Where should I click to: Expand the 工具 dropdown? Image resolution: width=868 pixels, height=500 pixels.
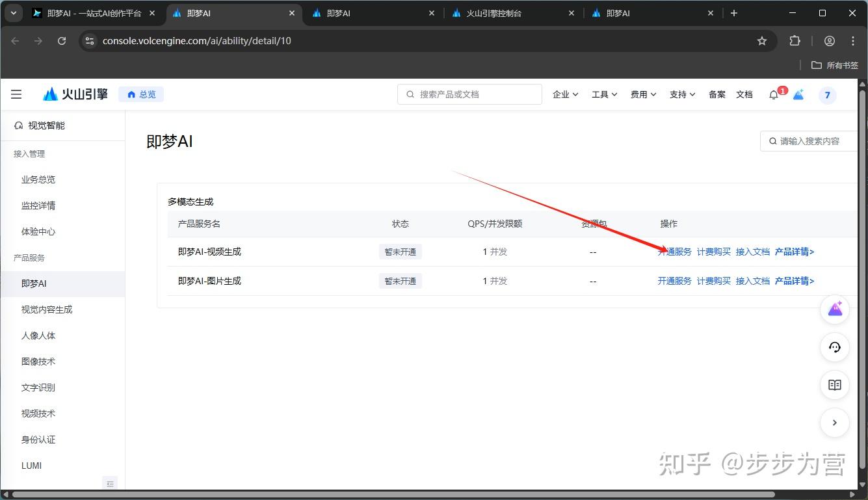(604, 94)
